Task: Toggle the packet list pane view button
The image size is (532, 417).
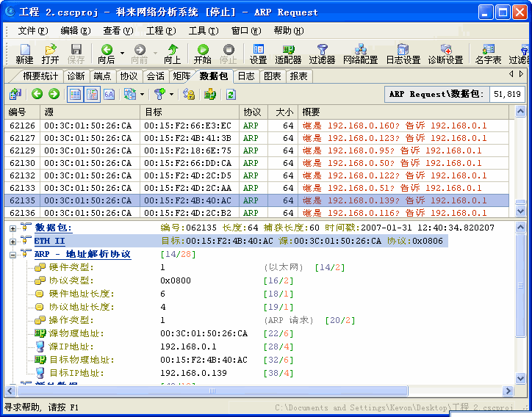Action: pos(75,94)
